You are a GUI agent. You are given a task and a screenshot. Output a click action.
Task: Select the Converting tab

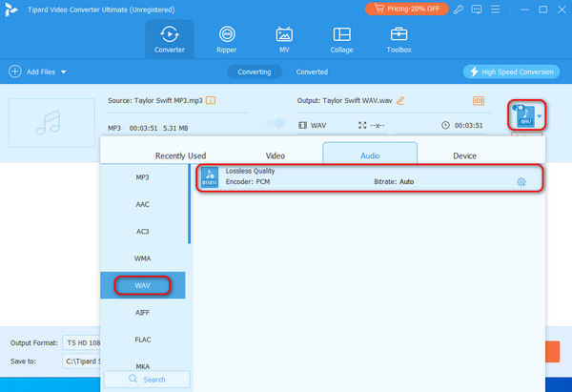click(x=255, y=72)
